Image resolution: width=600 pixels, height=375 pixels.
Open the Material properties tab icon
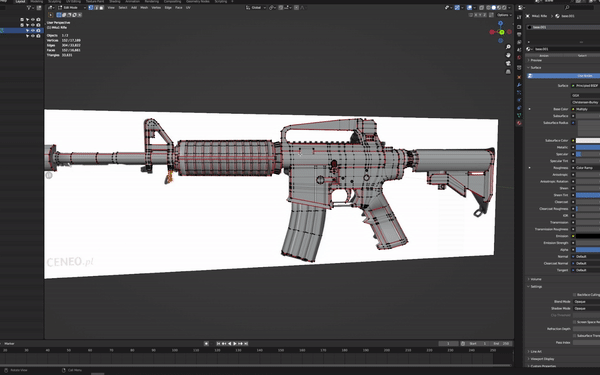point(519,123)
